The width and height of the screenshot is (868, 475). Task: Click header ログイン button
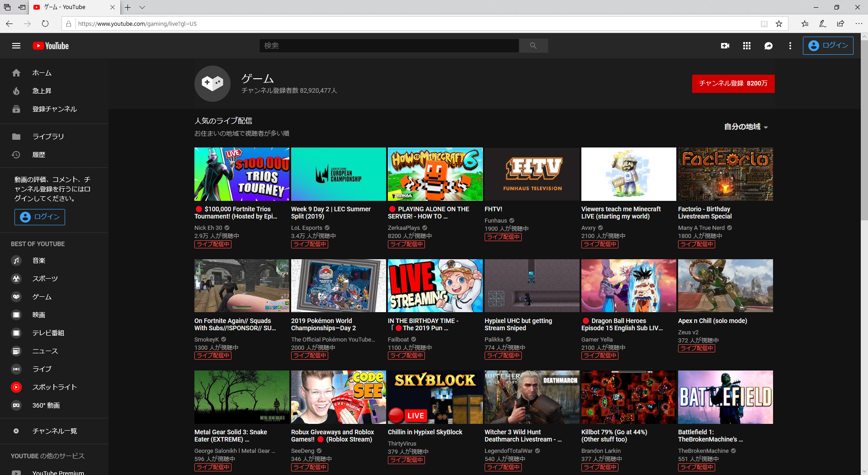828,46
